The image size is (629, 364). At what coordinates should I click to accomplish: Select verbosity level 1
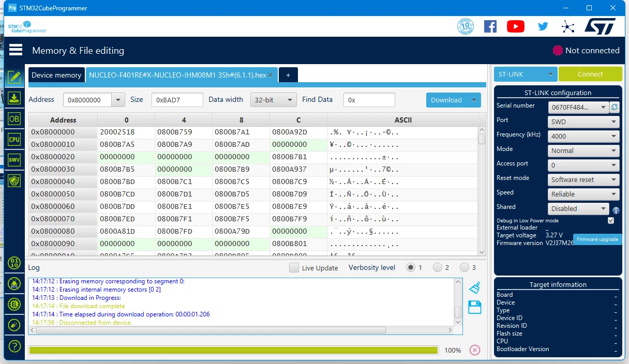411,267
